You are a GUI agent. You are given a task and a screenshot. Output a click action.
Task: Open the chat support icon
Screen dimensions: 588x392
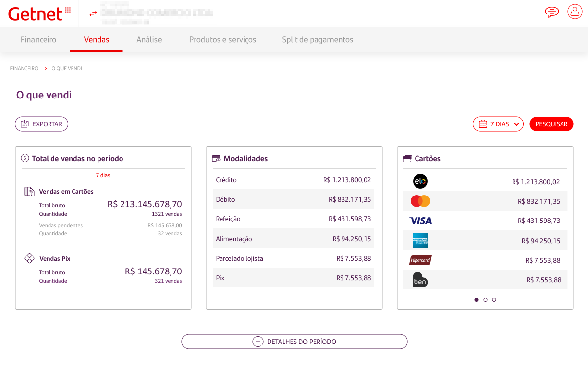pyautogui.click(x=552, y=12)
